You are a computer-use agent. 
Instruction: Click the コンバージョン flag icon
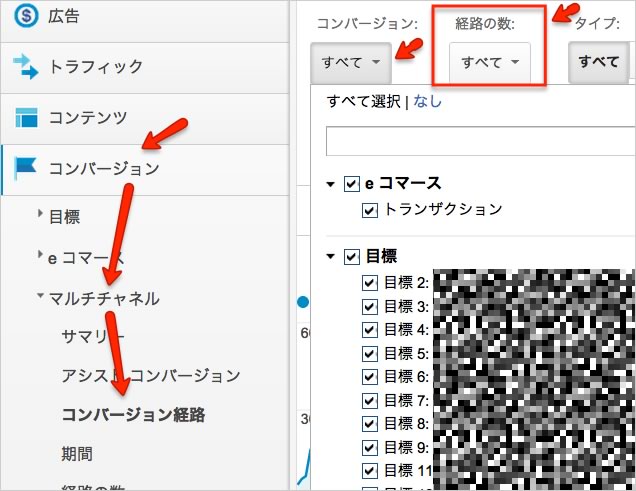25,168
